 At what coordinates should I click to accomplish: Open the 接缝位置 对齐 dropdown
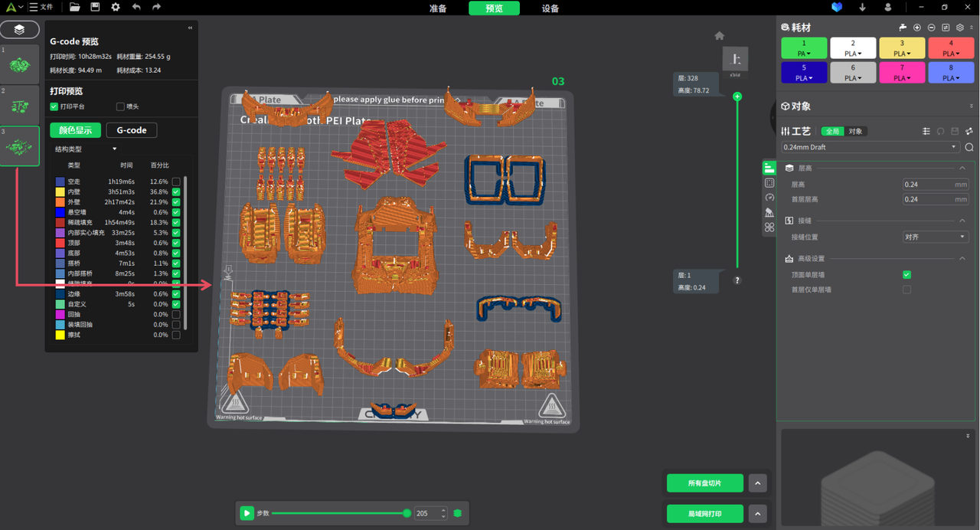click(936, 237)
